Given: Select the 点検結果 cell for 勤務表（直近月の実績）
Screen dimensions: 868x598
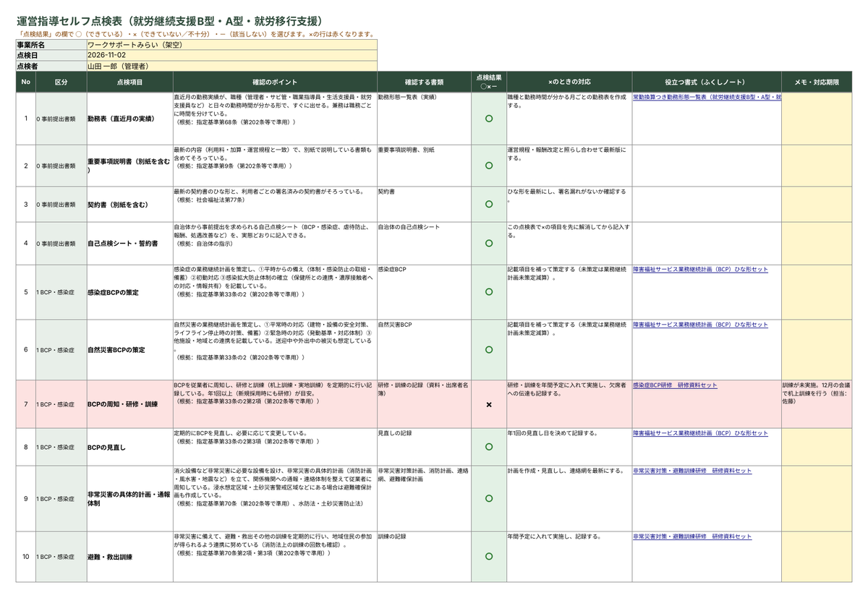Looking at the screenshot, I should 489,119.
